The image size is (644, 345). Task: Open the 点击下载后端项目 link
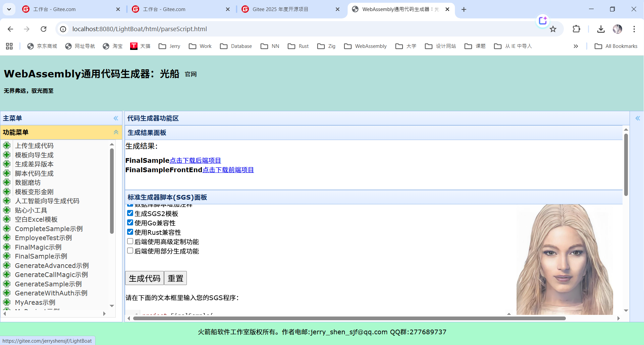pos(195,160)
